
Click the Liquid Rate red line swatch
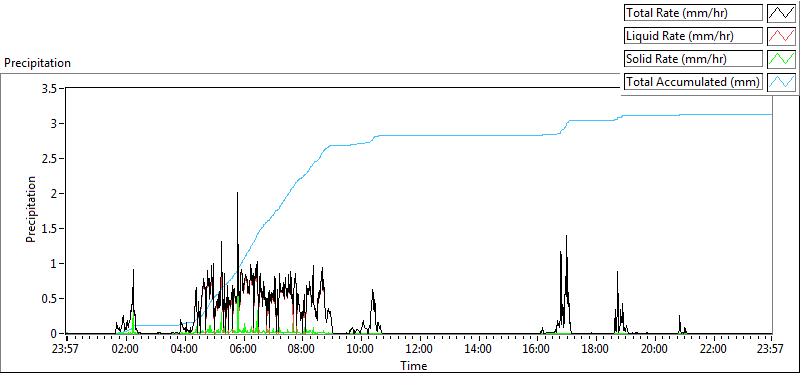[x=781, y=36]
